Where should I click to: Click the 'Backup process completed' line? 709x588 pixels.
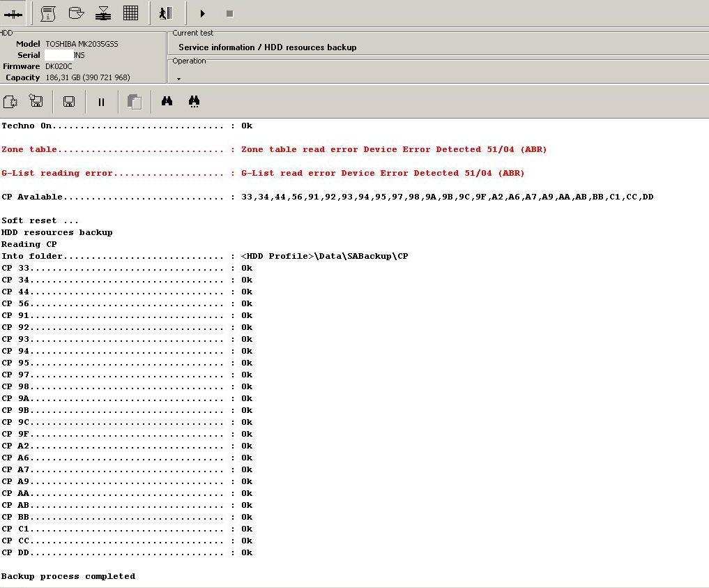(x=68, y=576)
